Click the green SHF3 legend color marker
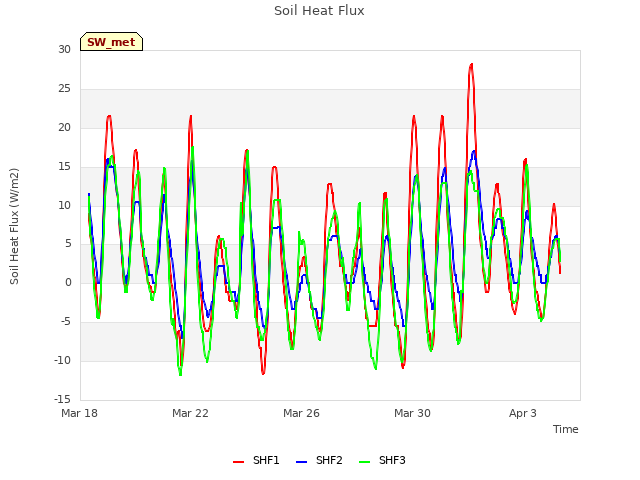This screenshot has height=480, width=640. click(364, 462)
